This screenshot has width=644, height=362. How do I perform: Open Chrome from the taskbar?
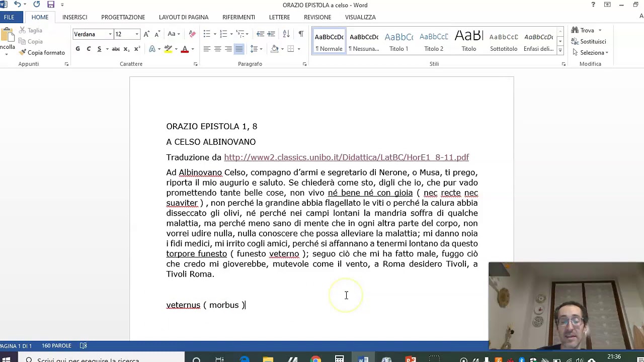point(315,359)
